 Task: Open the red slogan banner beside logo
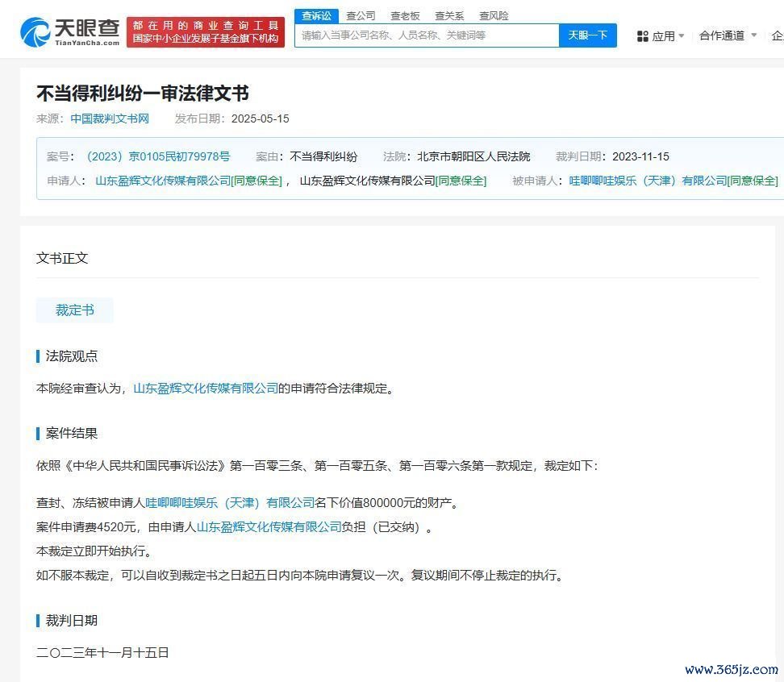[206, 32]
